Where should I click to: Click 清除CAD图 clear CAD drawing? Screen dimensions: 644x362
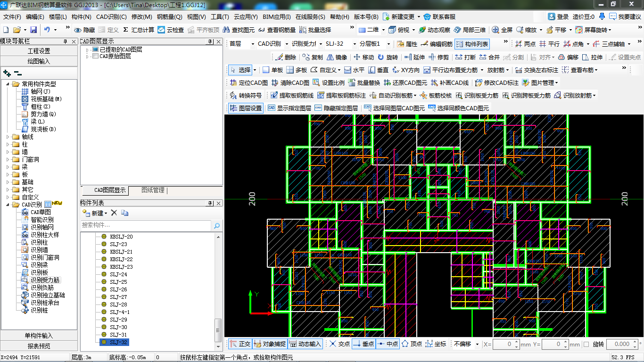290,82
